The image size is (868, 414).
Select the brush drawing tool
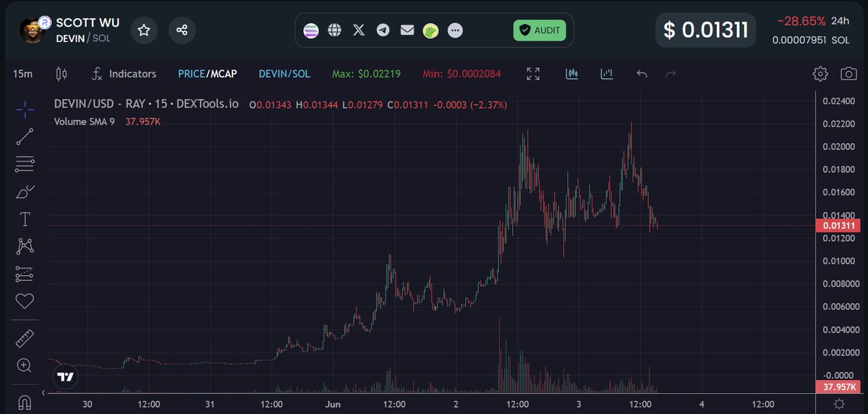[x=25, y=192]
